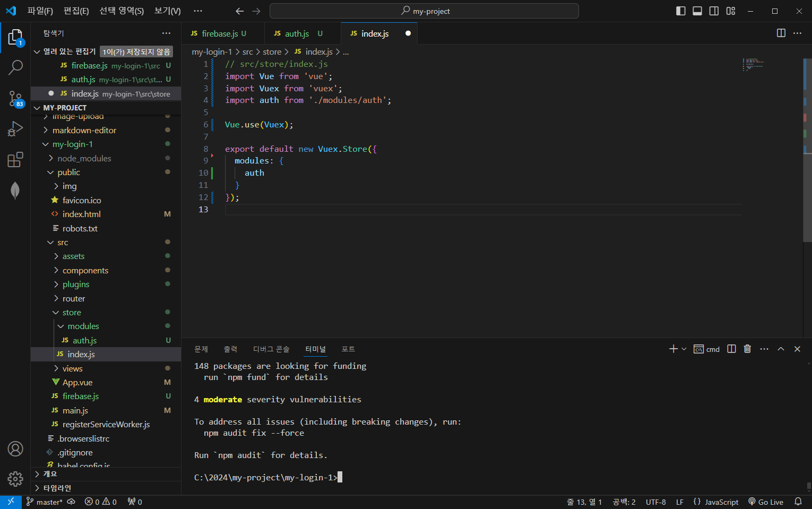Screen dimensions: 812x509
Task: Close index.js tab via unsaved dot
Action: [x=408, y=33]
